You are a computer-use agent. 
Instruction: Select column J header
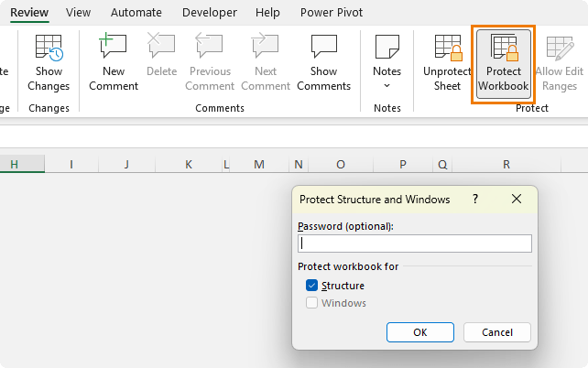pyautogui.click(x=126, y=164)
